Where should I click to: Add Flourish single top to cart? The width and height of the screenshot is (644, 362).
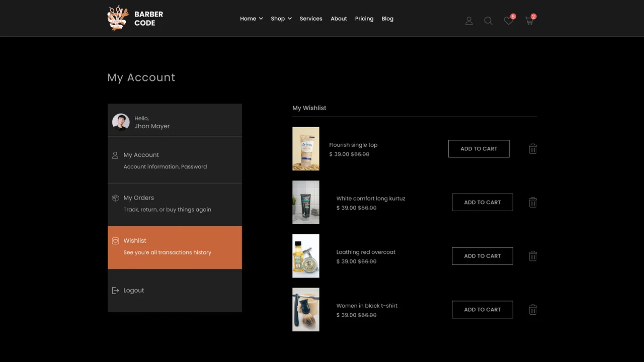[479, 149]
